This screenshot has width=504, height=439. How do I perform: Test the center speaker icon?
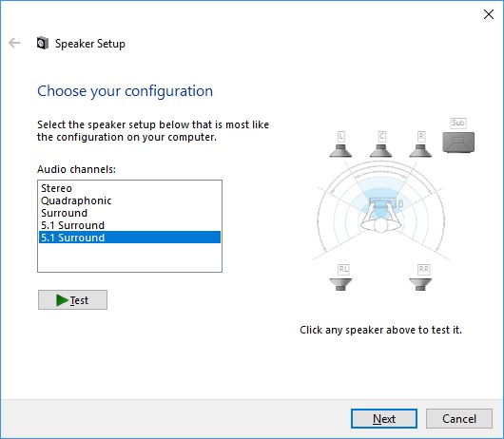coord(381,150)
